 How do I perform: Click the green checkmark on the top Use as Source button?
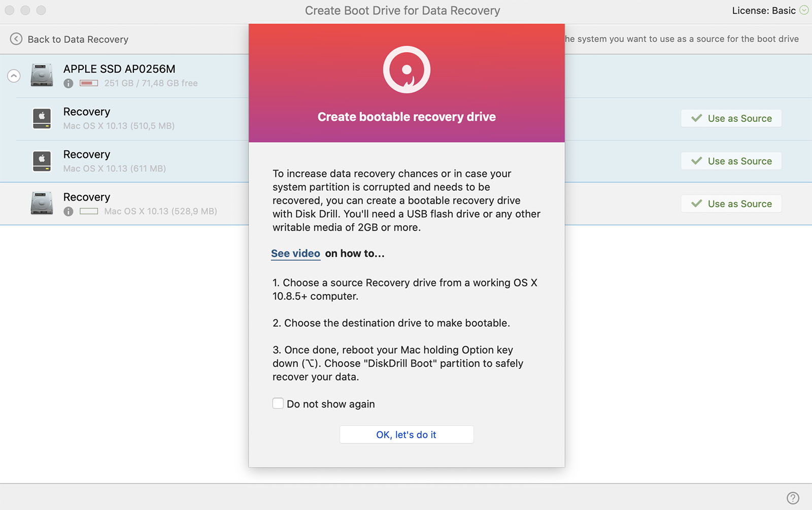[x=697, y=118]
